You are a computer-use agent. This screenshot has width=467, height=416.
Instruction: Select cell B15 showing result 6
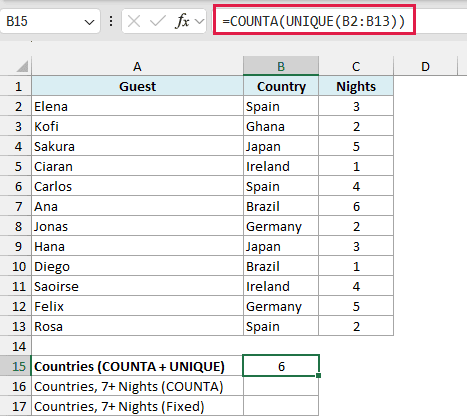(281, 366)
